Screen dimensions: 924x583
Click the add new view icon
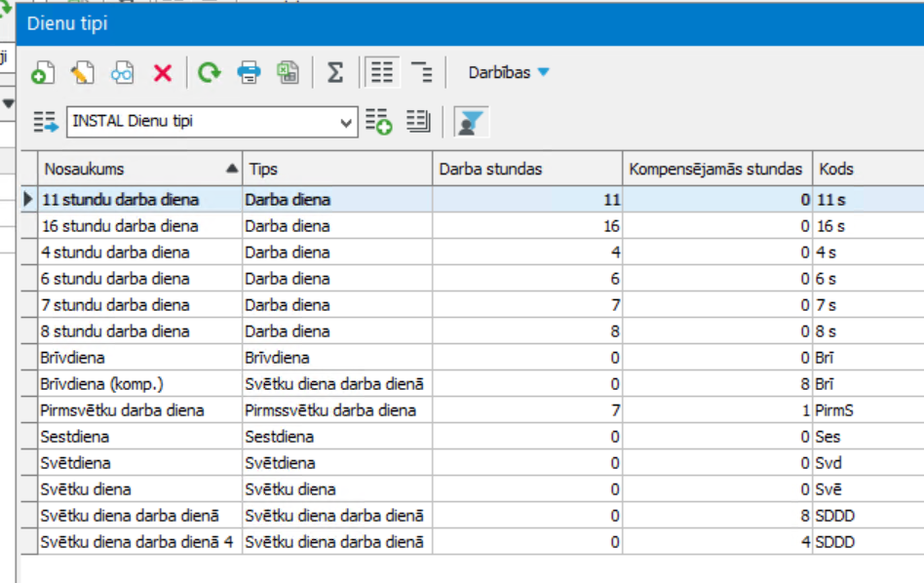click(x=378, y=122)
